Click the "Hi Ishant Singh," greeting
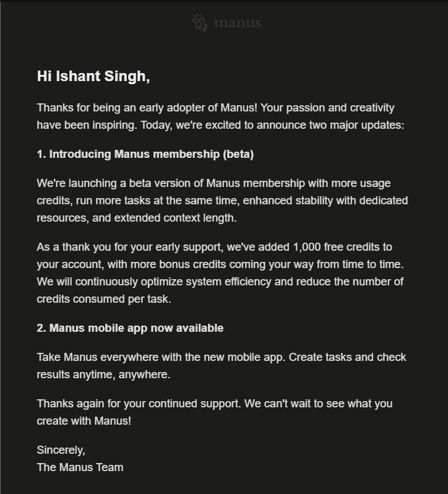Image resolution: width=448 pixels, height=494 pixels. (x=93, y=76)
